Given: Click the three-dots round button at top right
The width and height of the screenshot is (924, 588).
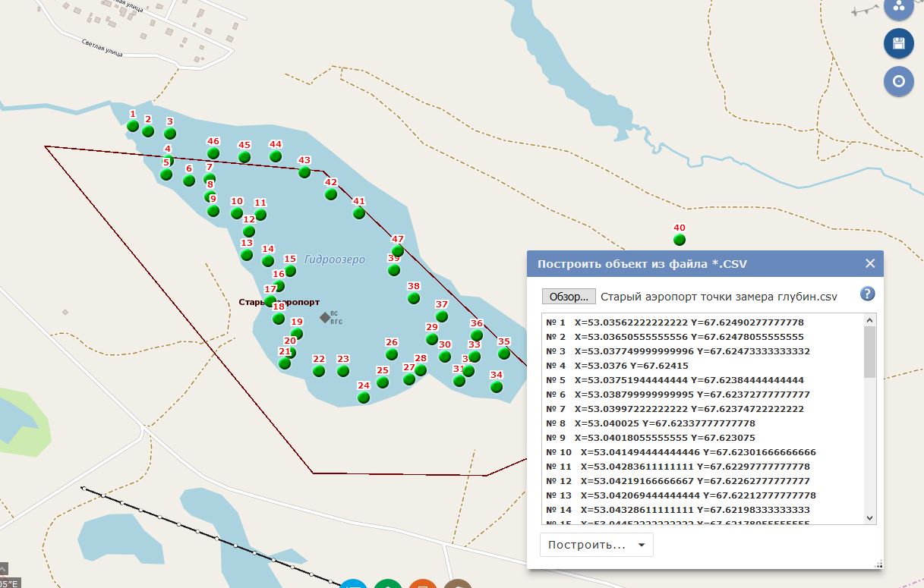Looking at the screenshot, I should [899, 8].
